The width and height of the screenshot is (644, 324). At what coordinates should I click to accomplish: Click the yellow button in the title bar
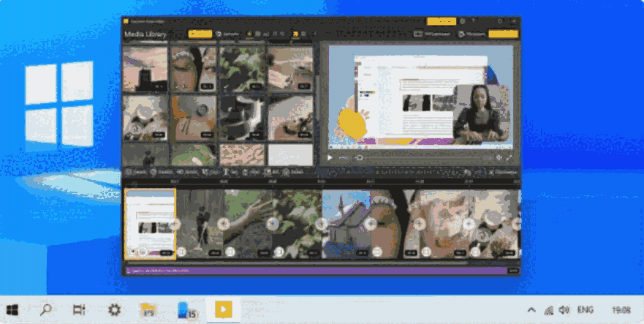click(x=442, y=21)
